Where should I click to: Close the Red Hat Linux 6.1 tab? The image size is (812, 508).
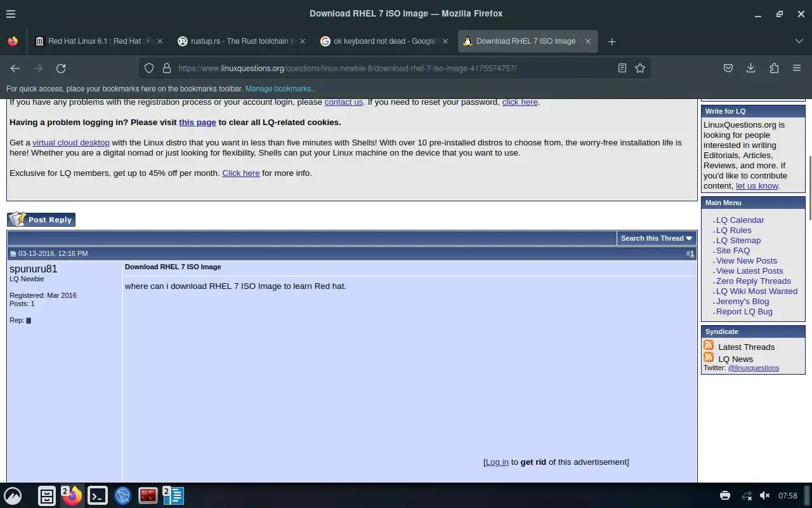click(x=160, y=41)
